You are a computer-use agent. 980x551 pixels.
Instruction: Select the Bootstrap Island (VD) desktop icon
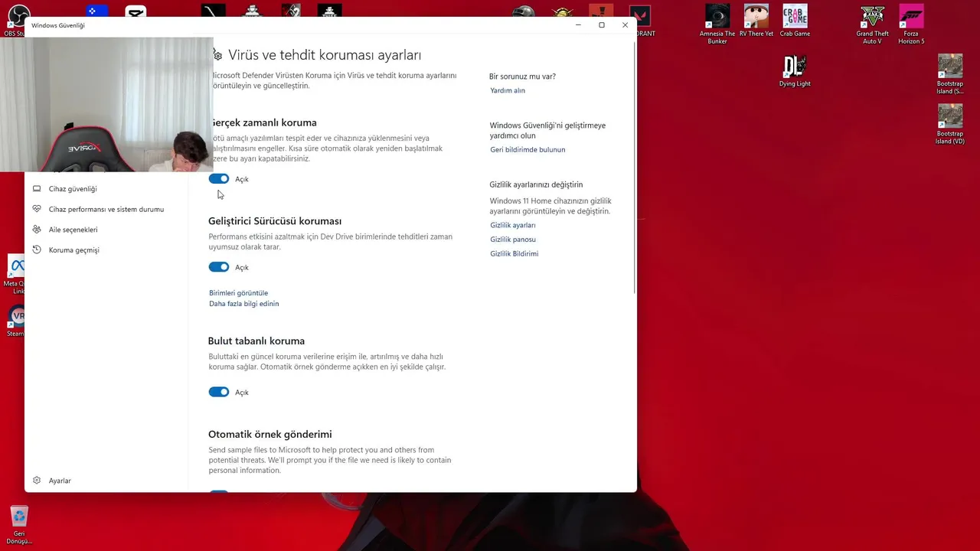[950, 124]
